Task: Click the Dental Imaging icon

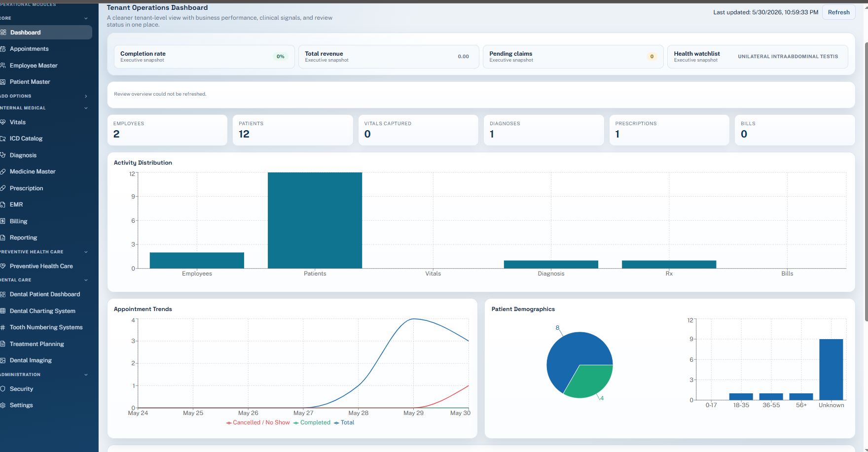Action: (x=2, y=360)
